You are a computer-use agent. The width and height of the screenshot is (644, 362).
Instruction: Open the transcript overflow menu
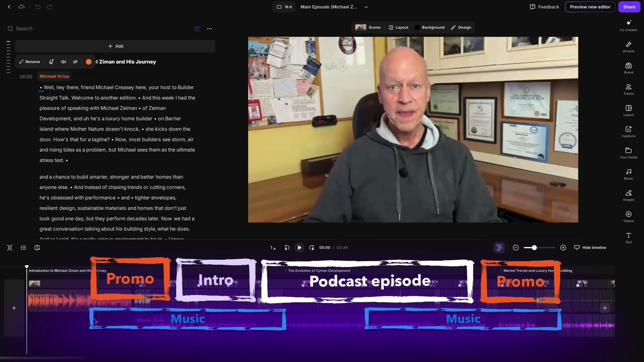[x=210, y=29]
